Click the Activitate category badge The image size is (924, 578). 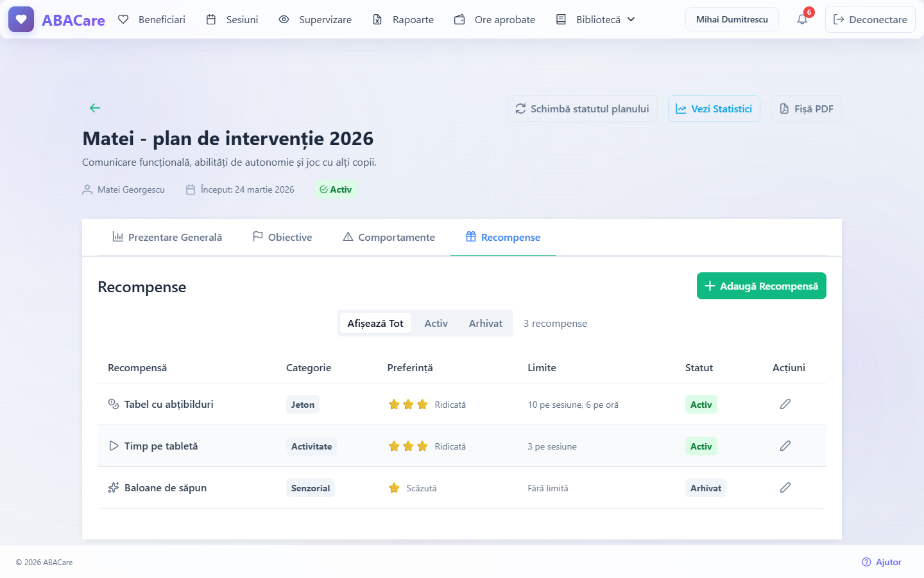click(x=311, y=446)
